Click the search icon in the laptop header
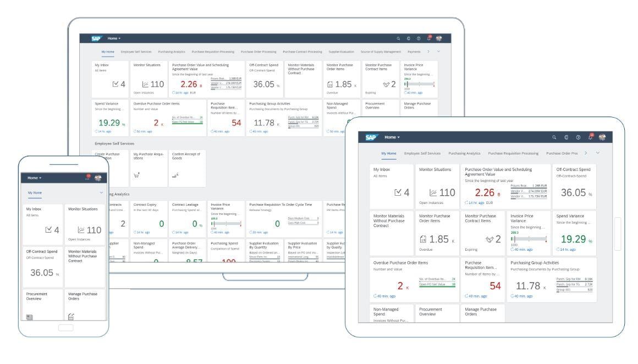Viewport: 638px width, 364px height. [398, 38]
